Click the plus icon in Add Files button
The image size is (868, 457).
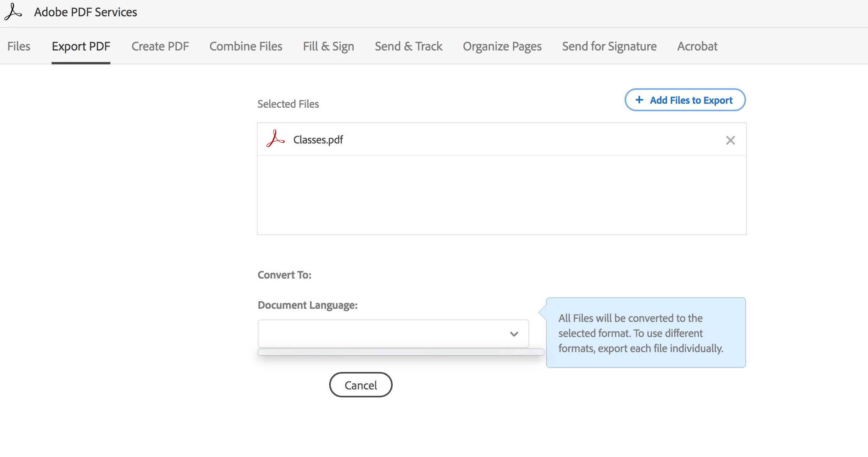(639, 100)
